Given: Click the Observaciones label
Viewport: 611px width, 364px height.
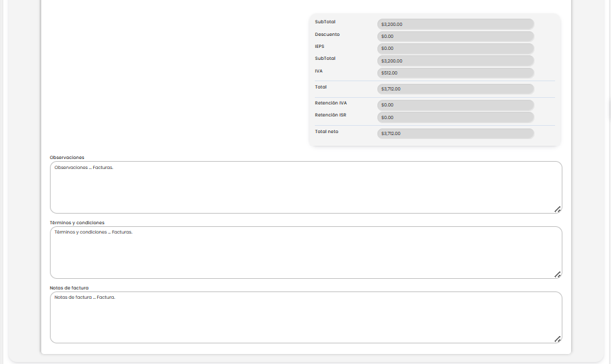Looking at the screenshot, I should tap(67, 158).
